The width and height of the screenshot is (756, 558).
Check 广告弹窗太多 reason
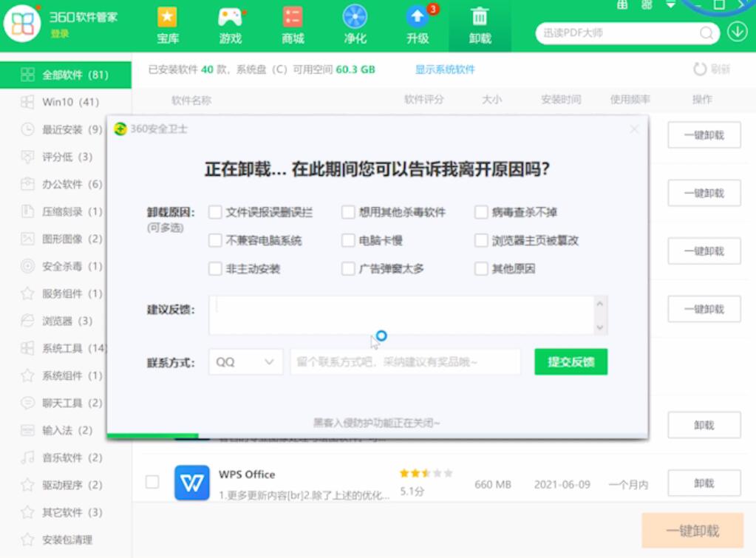[348, 268]
